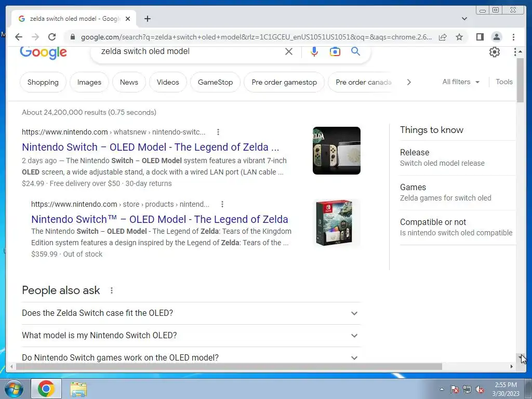Screen dimensions: 532x399
Task: Click the Zelda edition box thumbnail
Action: pos(337,223)
